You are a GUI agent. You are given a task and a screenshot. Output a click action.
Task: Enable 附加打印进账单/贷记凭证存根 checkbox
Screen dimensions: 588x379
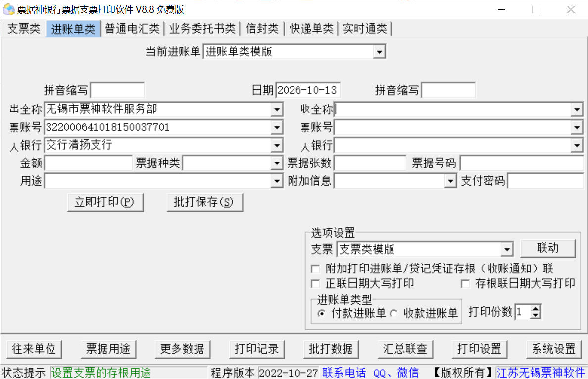(x=316, y=269)
